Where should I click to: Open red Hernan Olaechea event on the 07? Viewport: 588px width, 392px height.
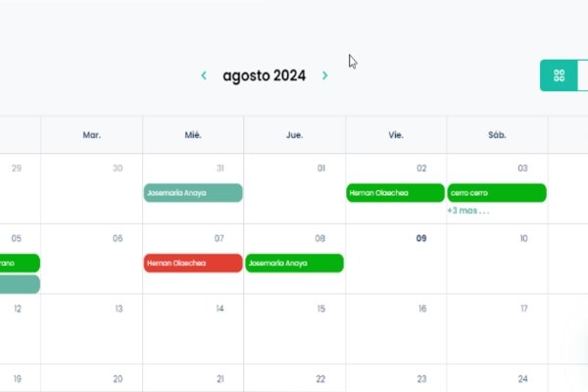click(193, 264)
